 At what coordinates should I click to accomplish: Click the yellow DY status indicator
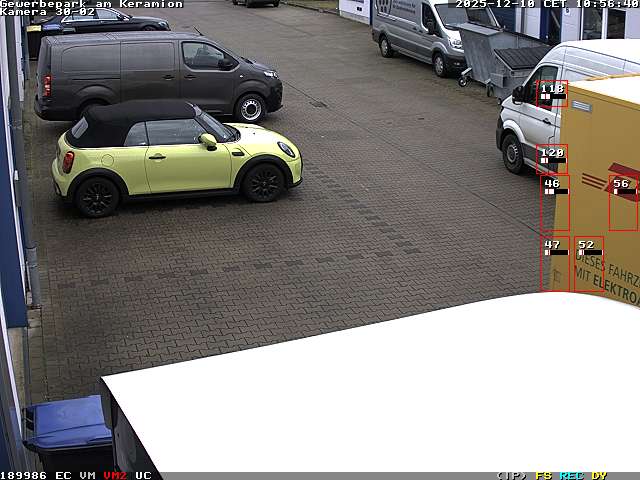(599, 475)
